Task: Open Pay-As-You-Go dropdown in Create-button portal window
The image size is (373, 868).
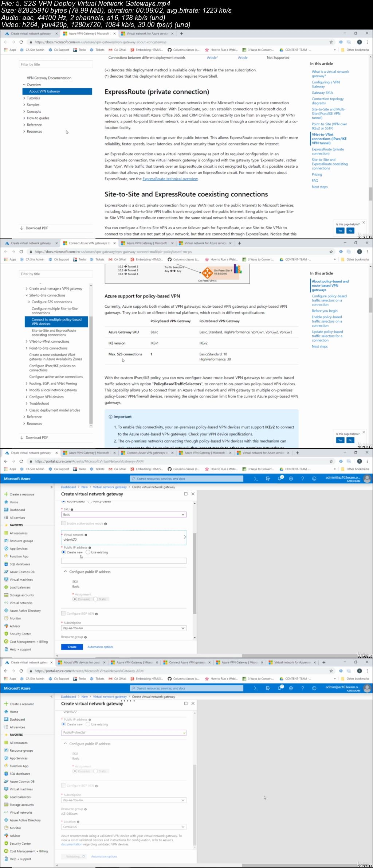Action: pyautogui.click(x=124, y=628)
